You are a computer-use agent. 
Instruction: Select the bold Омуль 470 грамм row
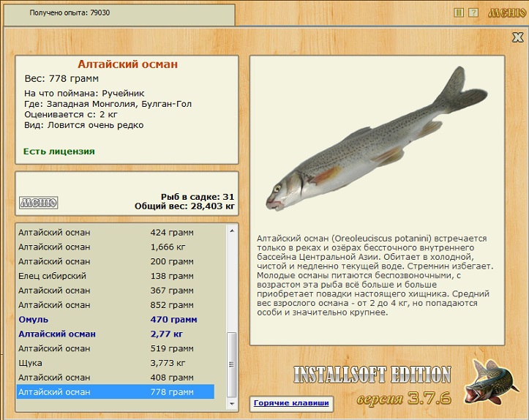click(x=116, y=320)
